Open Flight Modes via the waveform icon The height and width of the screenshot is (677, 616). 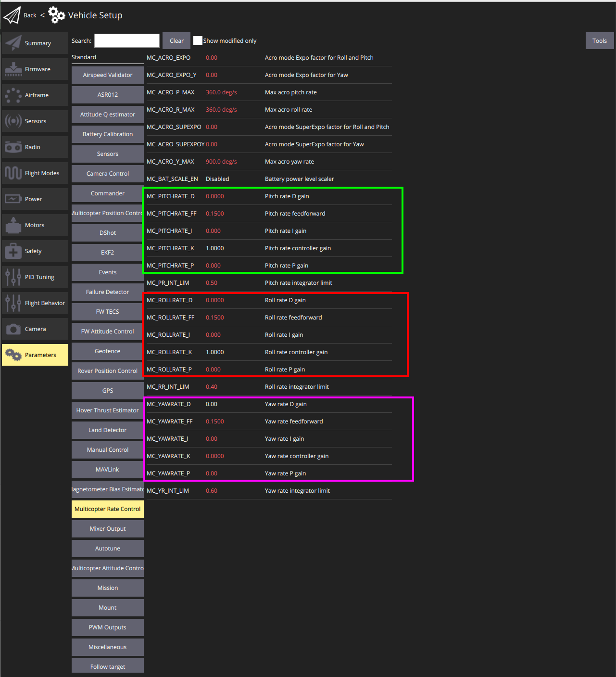click(x=13, y=173)
